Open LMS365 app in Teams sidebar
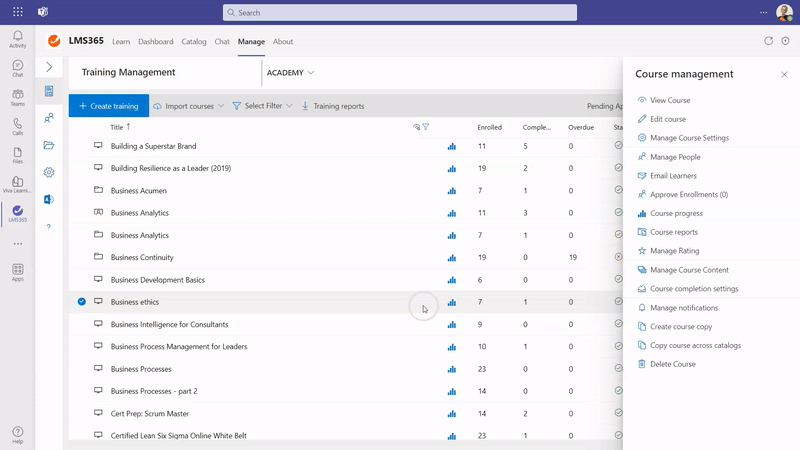 click(x=18, y=214)
